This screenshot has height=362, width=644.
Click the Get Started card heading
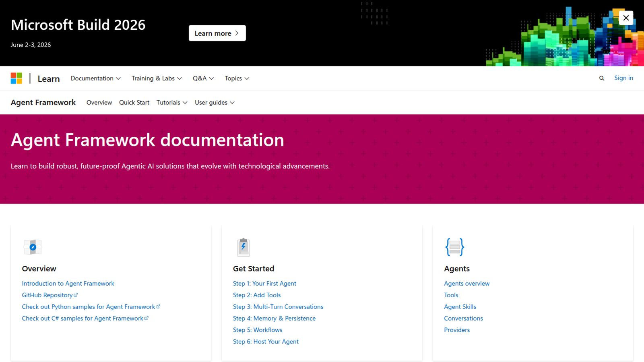[254, 269]
